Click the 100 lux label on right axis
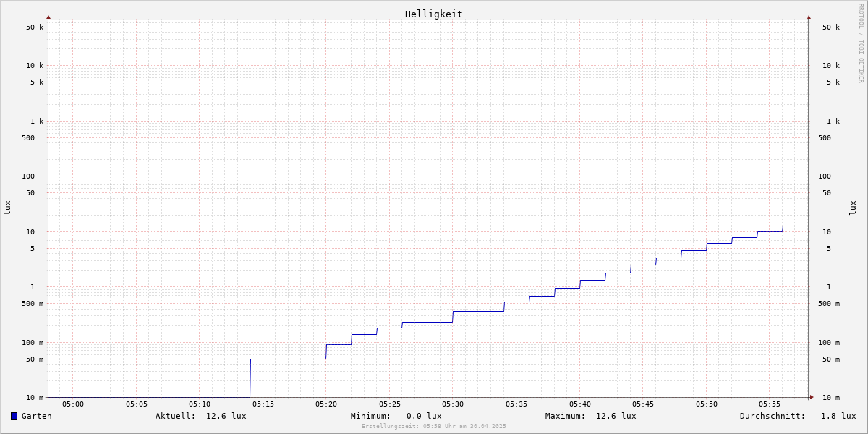 point(825,176)
